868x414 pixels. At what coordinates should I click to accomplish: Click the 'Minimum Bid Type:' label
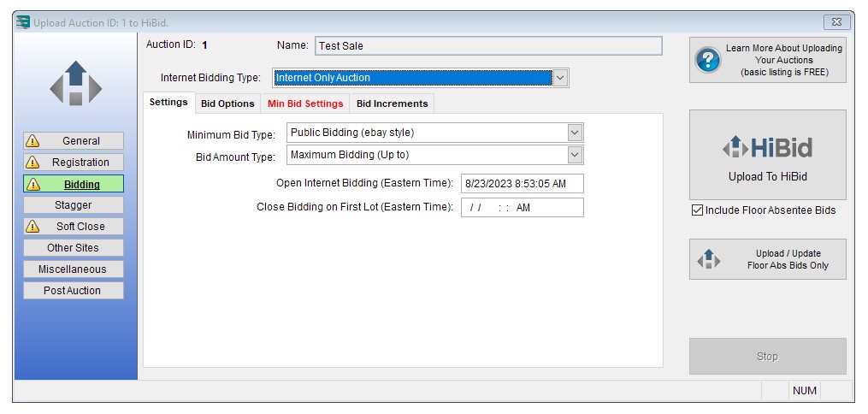pos(231,135)
